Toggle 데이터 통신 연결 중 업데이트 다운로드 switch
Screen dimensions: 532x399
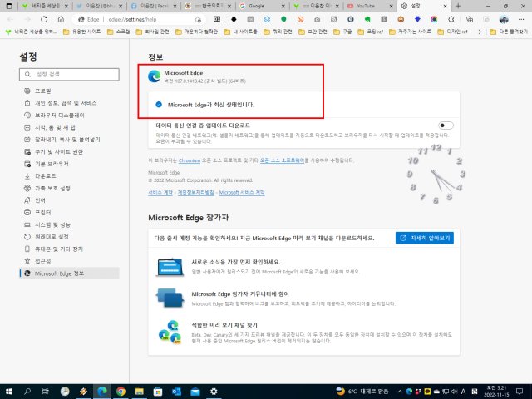tap(446, 126)
